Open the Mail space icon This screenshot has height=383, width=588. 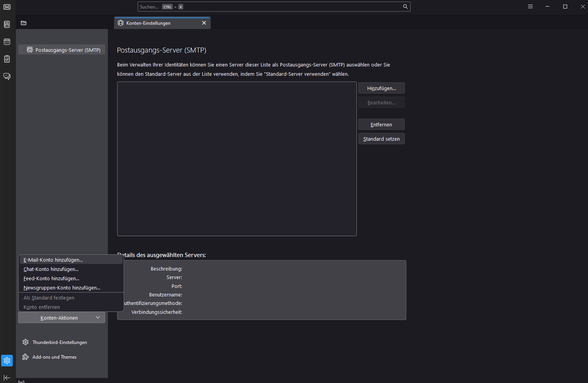7,7
